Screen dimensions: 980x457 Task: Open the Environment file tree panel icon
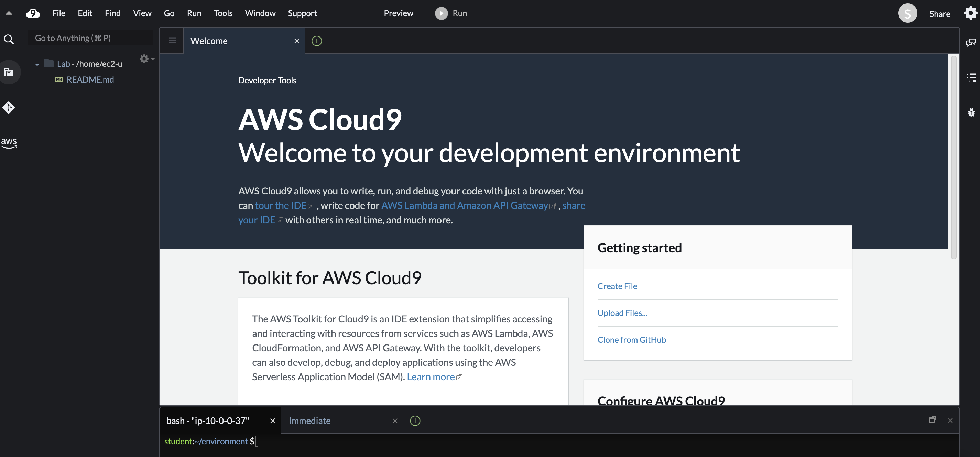point(9,72)
